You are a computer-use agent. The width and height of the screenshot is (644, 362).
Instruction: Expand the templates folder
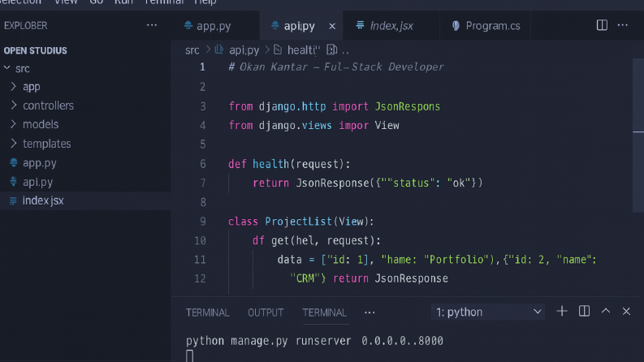point(47,144)
